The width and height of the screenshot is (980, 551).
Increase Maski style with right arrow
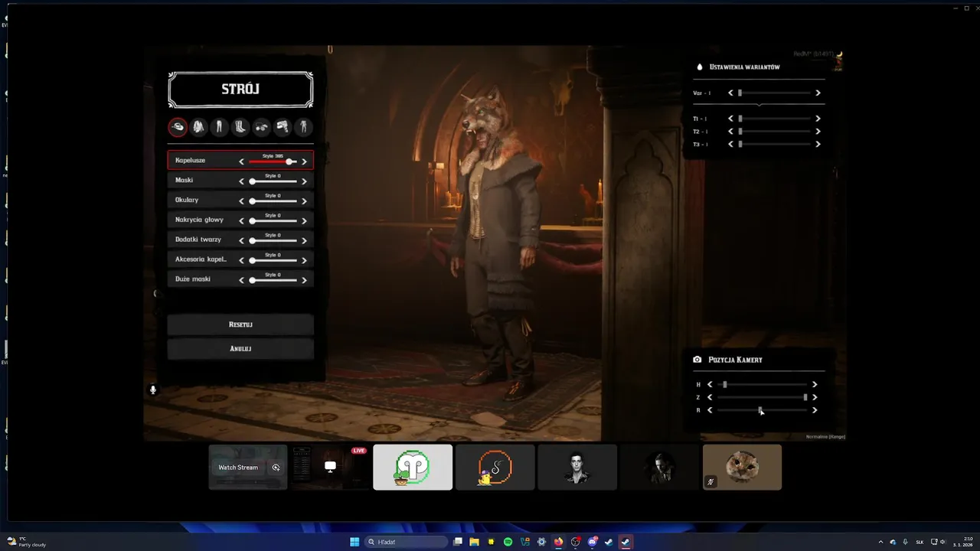(304, 181)
